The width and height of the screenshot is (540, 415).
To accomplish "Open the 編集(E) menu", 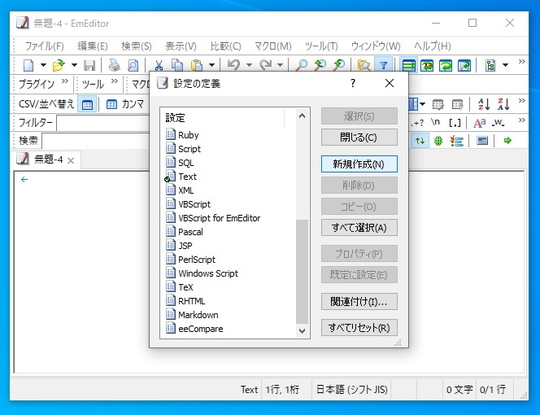I will coord(92,46).
